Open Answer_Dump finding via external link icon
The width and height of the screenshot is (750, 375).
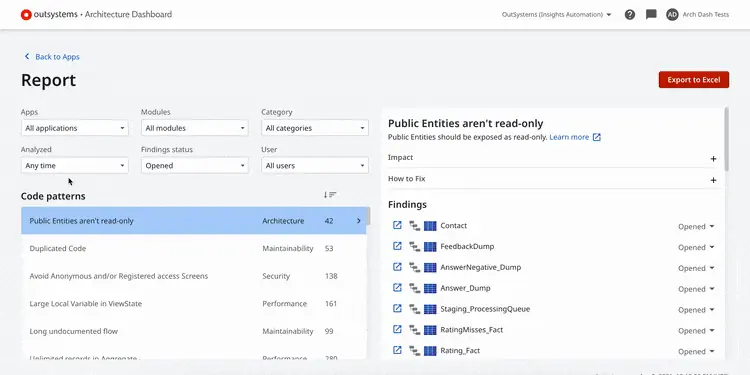pyautogui.click(x=397, y=288)
